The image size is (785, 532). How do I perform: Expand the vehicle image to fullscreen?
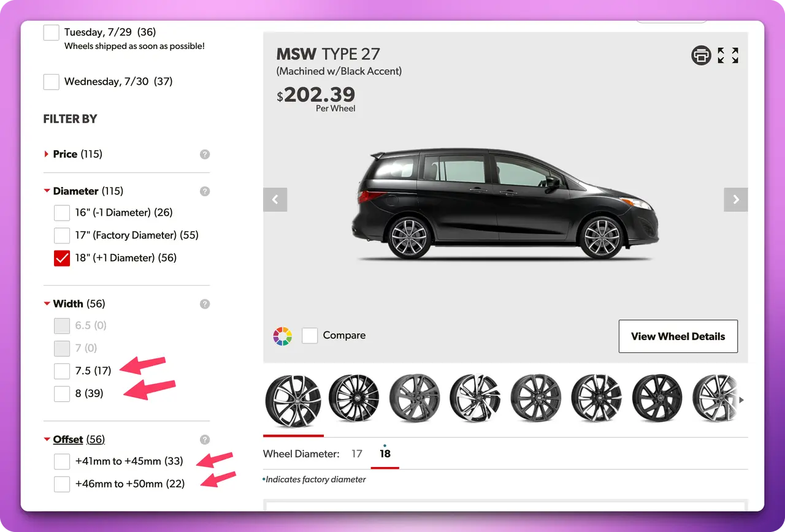tap(728, 55)
